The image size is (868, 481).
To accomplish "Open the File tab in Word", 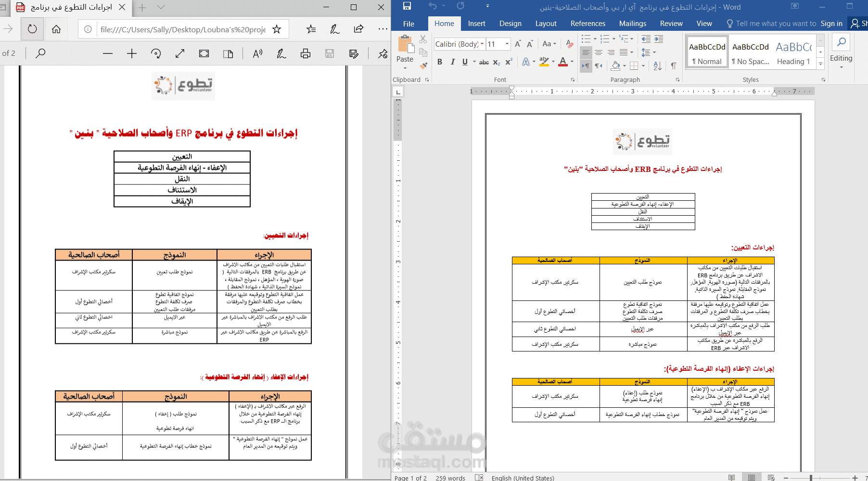I will (408, 24).
